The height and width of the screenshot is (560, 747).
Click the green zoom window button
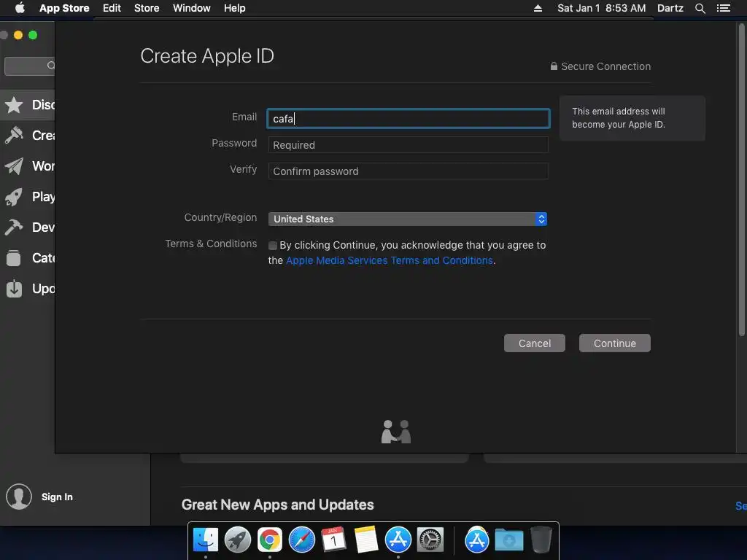click(33, 35)
